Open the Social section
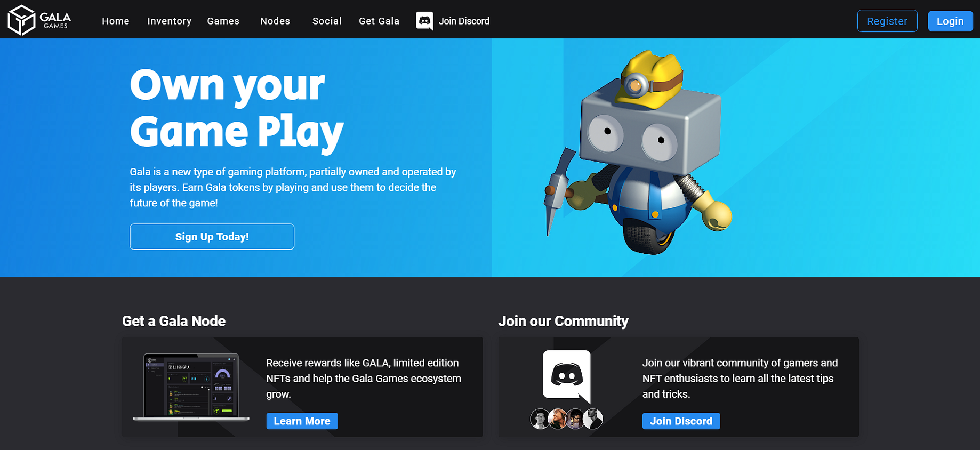 pos(327,21)
